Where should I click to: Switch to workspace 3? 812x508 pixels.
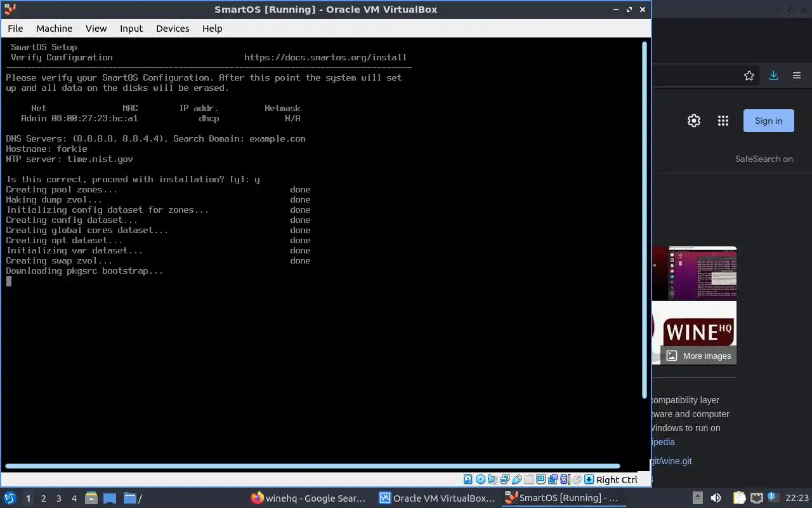pyautogui.click(x=58, y=498)
